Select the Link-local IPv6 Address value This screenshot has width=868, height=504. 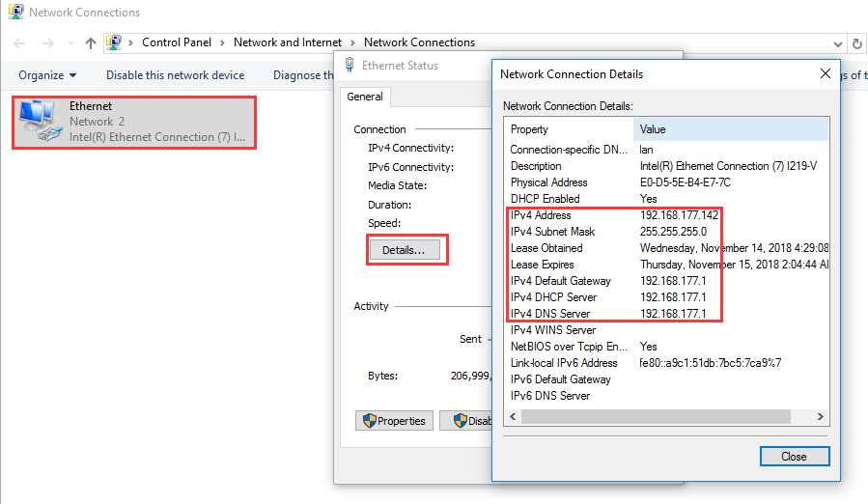(711, 363)
